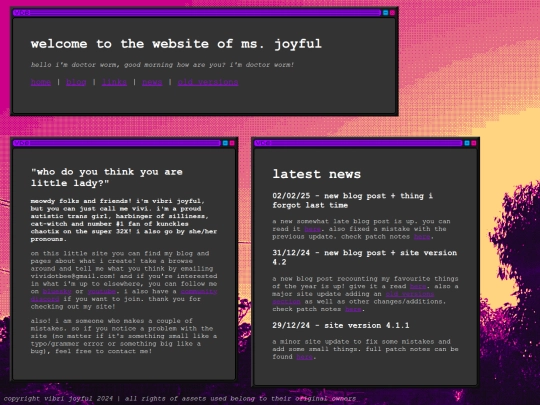The image size is (540, 405).
Task: Click blue square icon on latest news window
Action: pyautogui.click(x=467, y=143)
